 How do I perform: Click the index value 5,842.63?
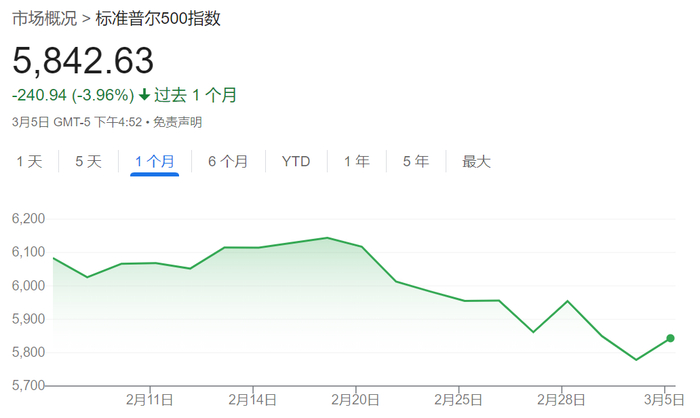pos(83,61)
